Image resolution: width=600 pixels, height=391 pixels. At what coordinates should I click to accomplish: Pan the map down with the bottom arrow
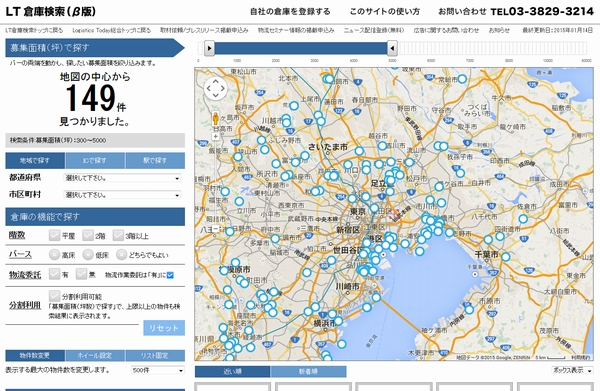point(215,95)
